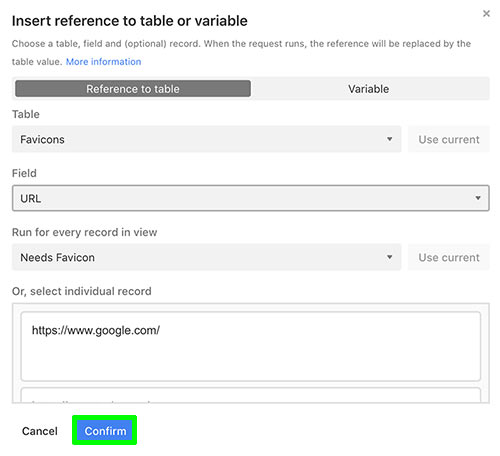The image size is (500, 456).
Task: Click the Field label text
Action: (x=24, y=173)
